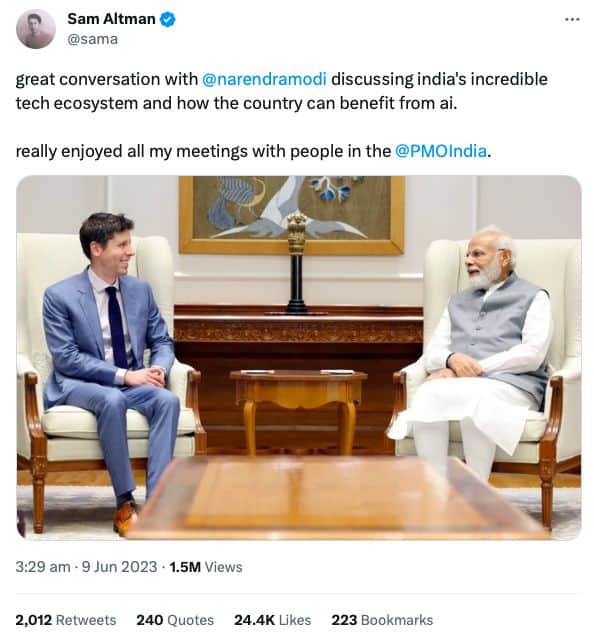Open the @PMOIndia mention link

tap(441, 151)
